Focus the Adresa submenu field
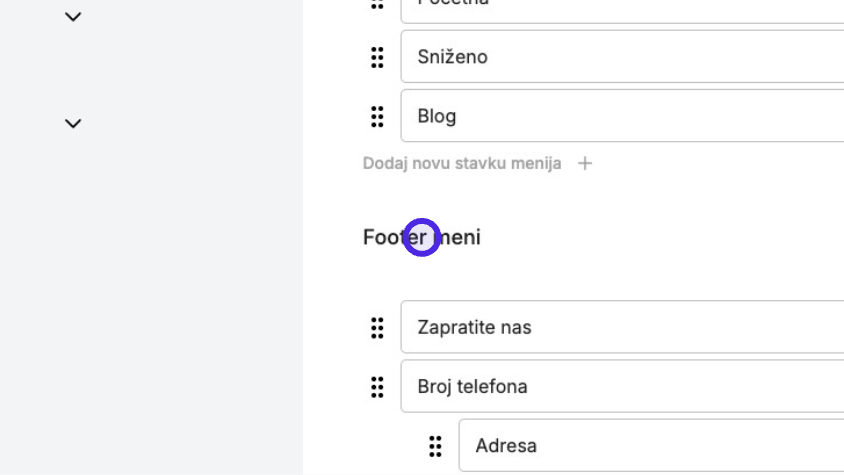Image resolution: width=844 pixels, height=475 pixels. (651, 445)
